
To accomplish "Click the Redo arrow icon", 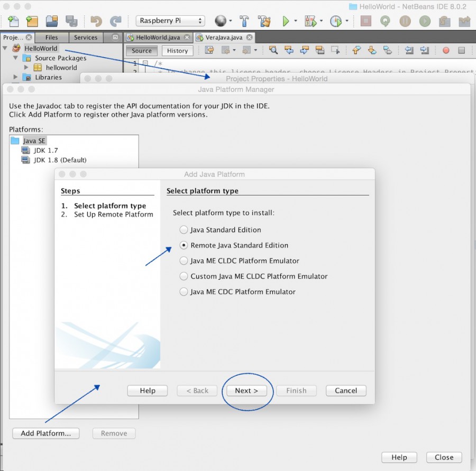I will 115,21.
